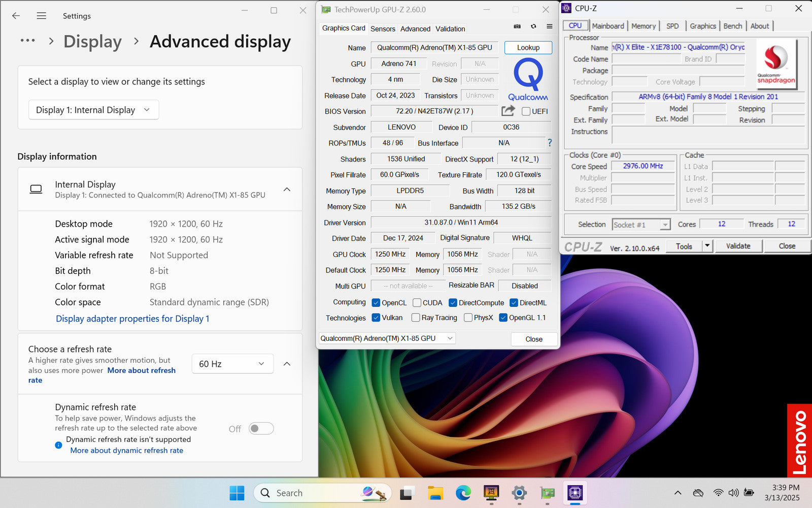This screenshot has width=812, height=508.
Task: Open the Settings gear taskbar icon
Action: 519,493
